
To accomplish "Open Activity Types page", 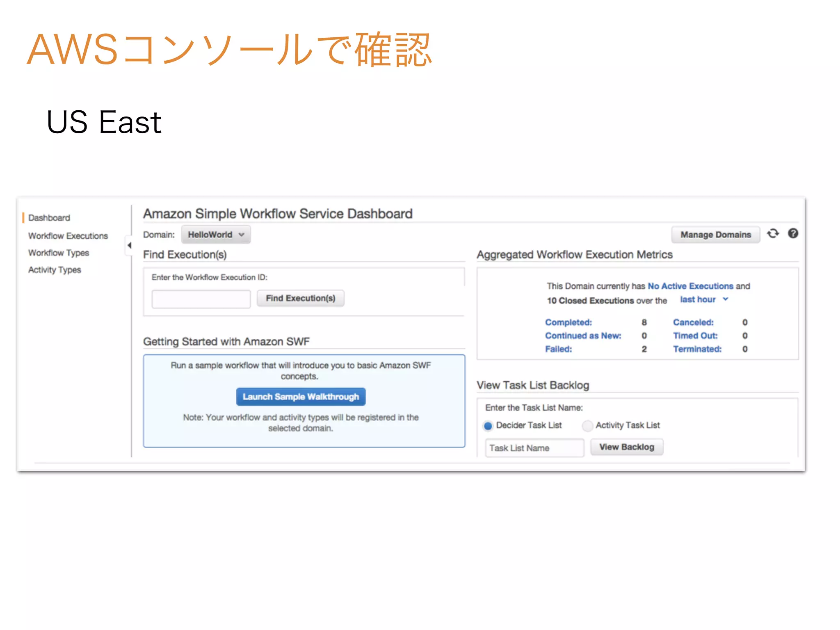I will click(x=55, y=270).
